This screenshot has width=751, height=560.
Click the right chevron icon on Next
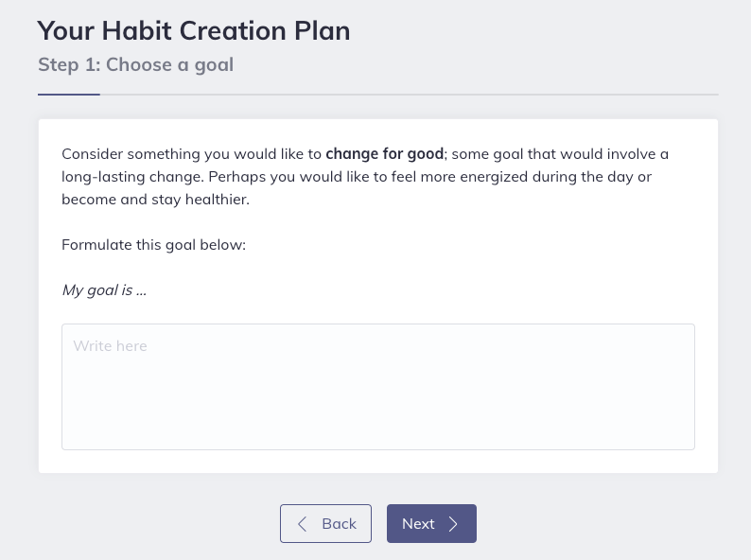point(453,524)
